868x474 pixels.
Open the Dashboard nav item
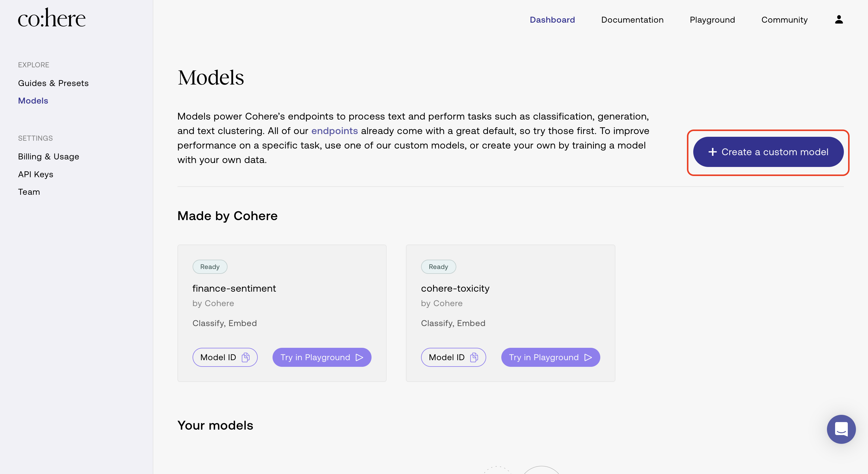coord(552,20)
